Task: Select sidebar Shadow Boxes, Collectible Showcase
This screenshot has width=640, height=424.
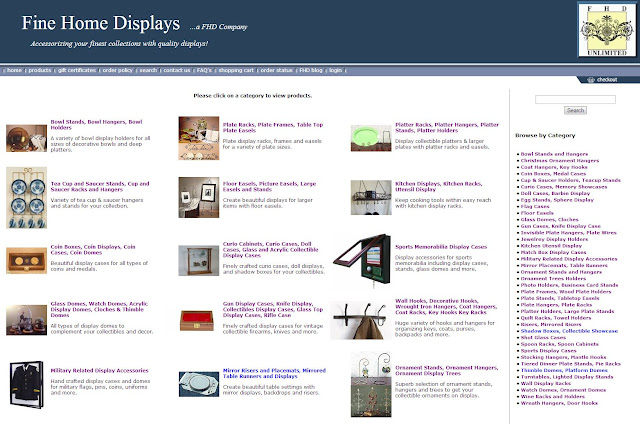Action: 569,331
